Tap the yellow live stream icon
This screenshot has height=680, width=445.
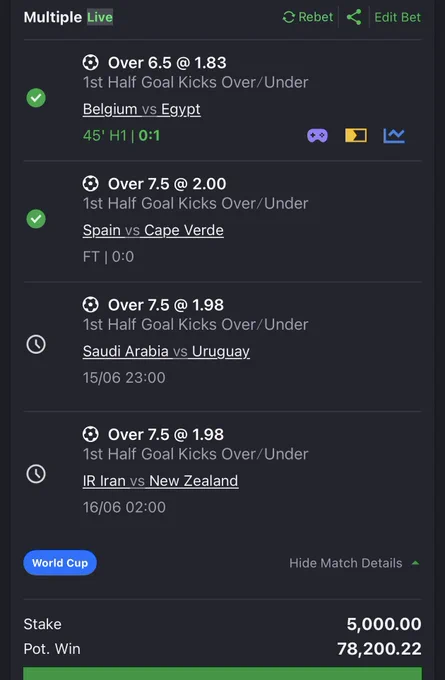356,135
